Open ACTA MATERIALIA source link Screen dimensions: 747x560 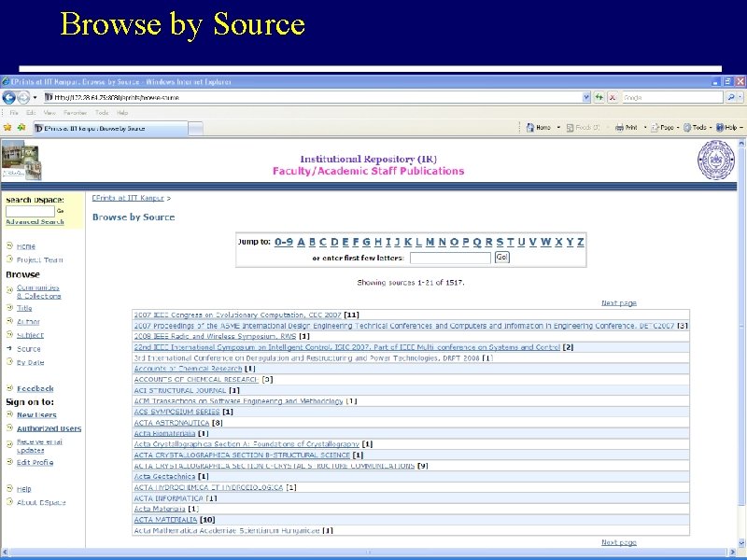coord(165,520)
